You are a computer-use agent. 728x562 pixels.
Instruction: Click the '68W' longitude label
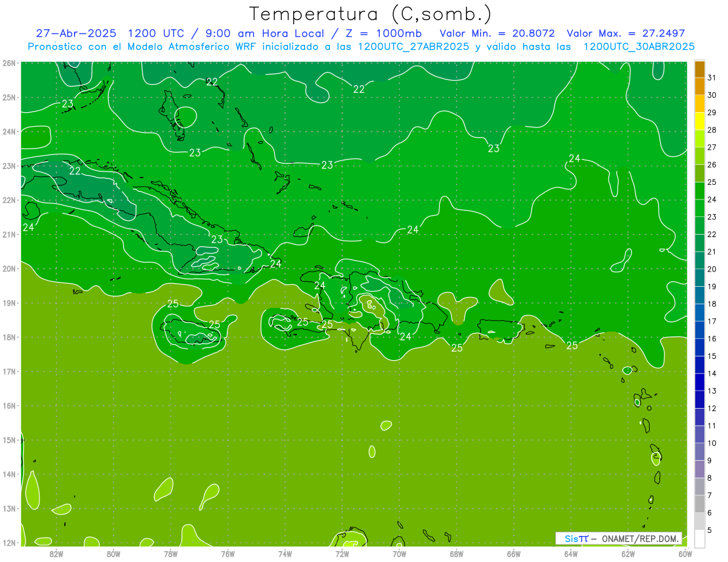click(456, 554)
